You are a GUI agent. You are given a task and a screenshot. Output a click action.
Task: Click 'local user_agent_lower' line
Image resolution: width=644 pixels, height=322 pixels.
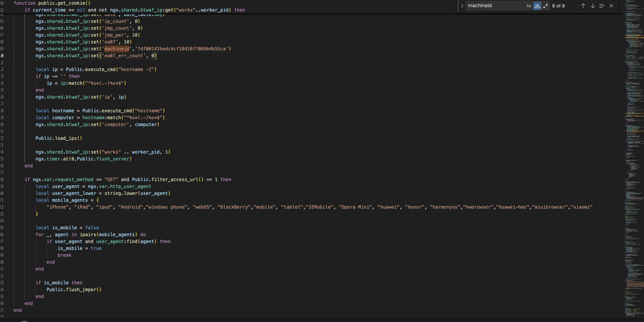103,193
